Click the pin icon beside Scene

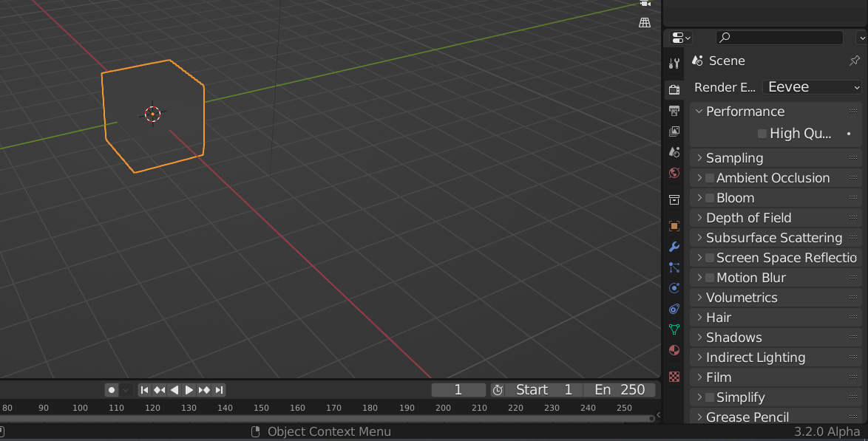pyautogui.click(x=854, y=61)
